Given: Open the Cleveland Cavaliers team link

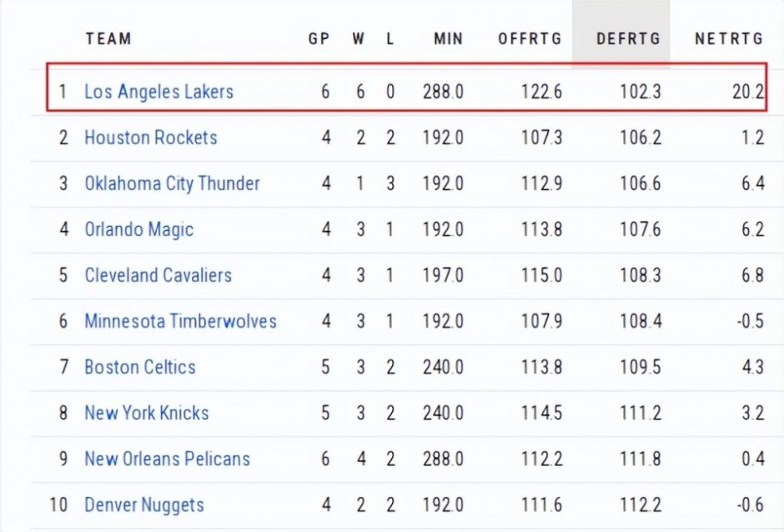Looking at the screenshot, I should (158, 275).
